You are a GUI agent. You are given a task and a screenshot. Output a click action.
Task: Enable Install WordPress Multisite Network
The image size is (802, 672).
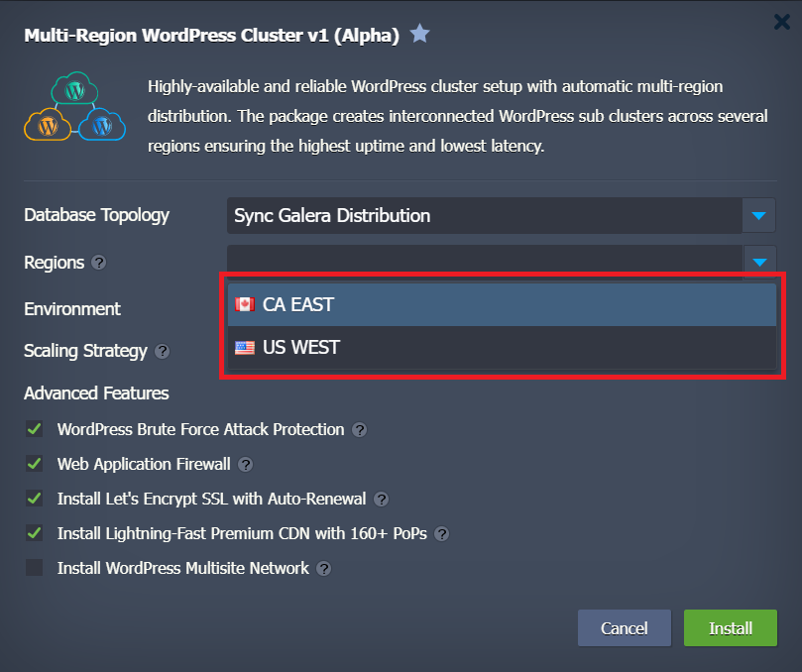(x=35, y=568)
